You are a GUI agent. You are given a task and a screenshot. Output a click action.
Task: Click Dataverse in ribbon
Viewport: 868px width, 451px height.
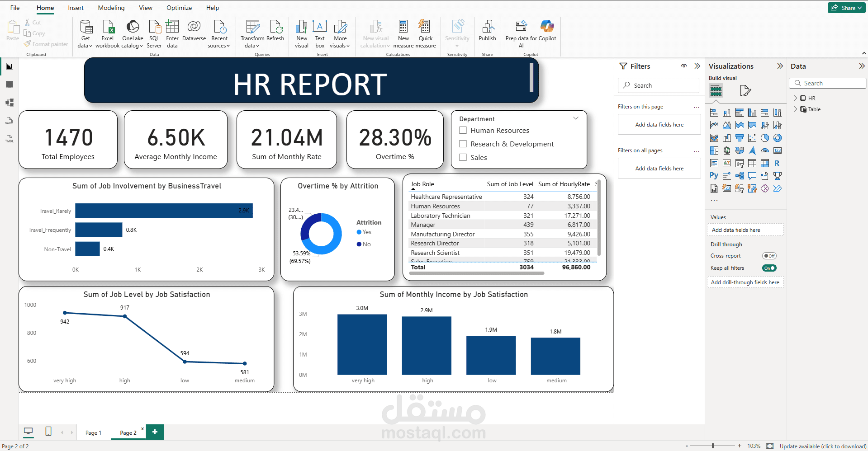pos(194,31)
